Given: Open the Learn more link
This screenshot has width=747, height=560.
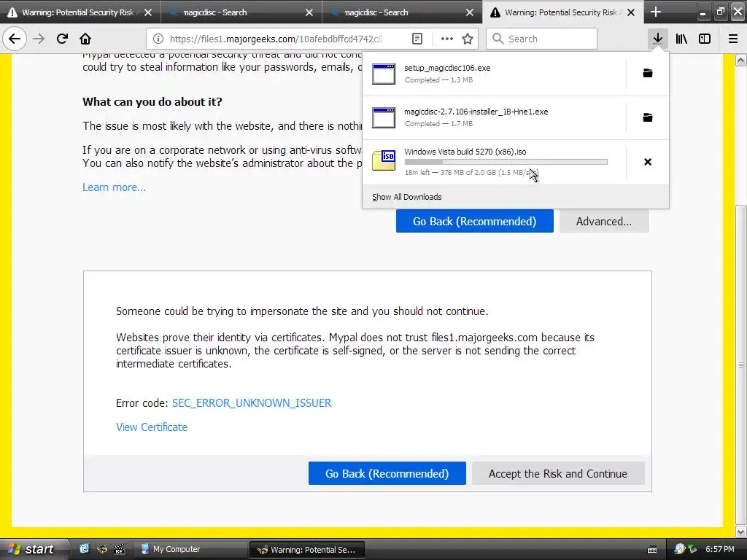Looking at the screenshot, I should [114, 187].
